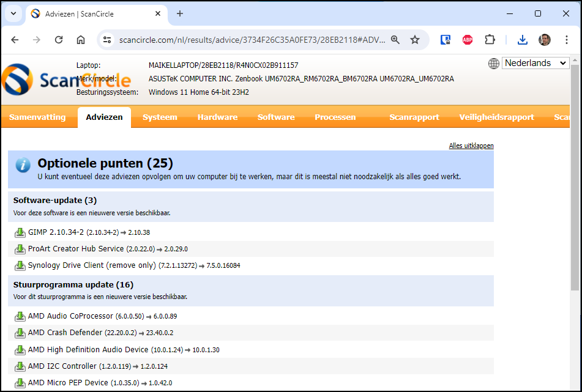The width and height of the screenshot is (582, 392).
Task: Click the Synology Drive Client download icon
Action: point(20,266)
